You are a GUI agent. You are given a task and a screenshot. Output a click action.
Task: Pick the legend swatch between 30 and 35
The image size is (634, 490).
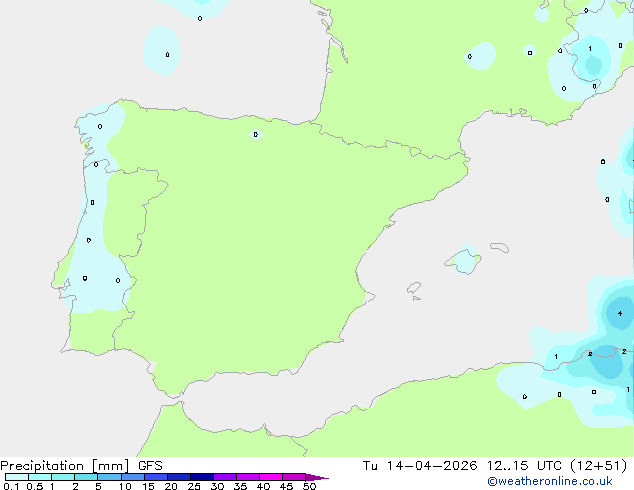(x=225, y=477)
